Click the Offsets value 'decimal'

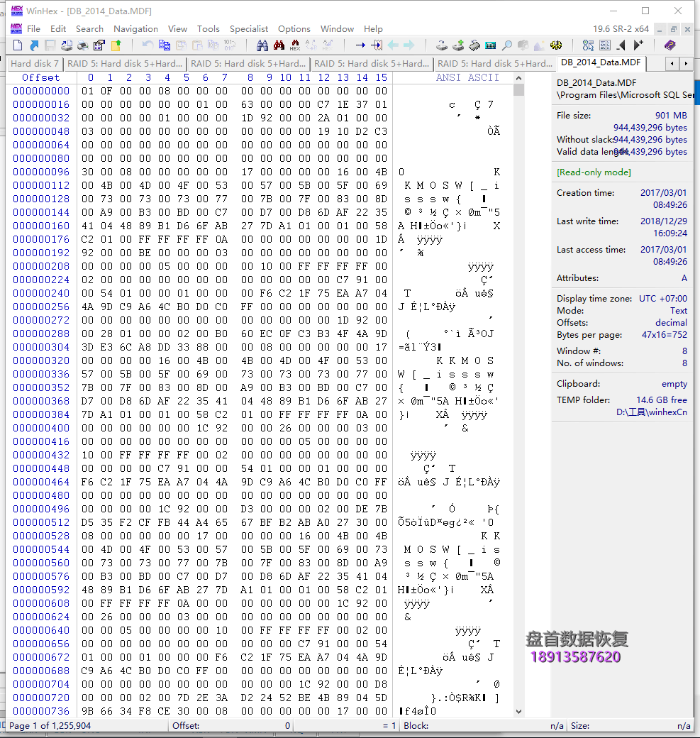(x=672, y=323)
